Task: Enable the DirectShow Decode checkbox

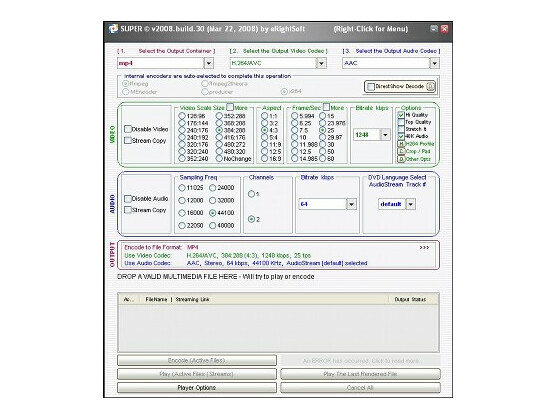Action: pyautogui.click(x=371, y=86)
